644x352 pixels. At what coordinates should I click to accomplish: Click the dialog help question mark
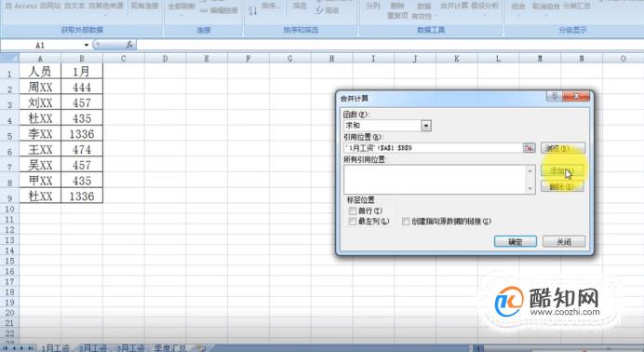tap(555, 96)
